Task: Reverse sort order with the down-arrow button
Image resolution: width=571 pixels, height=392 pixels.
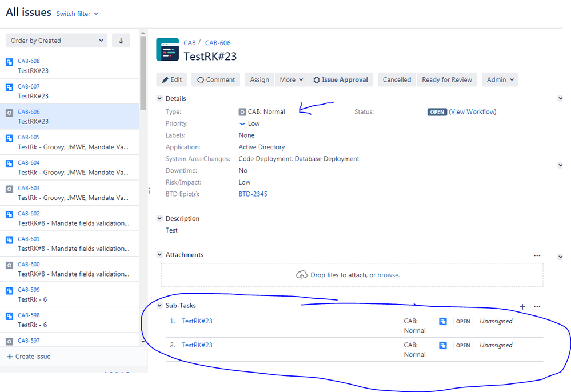Action: (121, 41)
